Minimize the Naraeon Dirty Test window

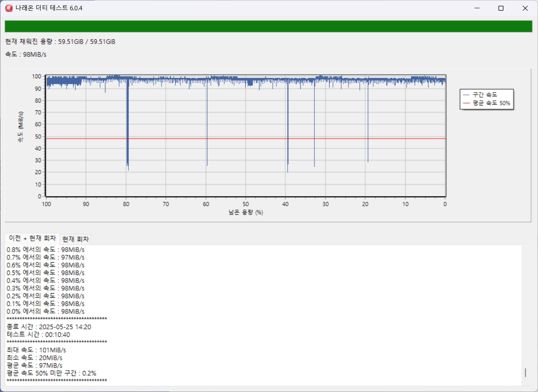(477, 8)
